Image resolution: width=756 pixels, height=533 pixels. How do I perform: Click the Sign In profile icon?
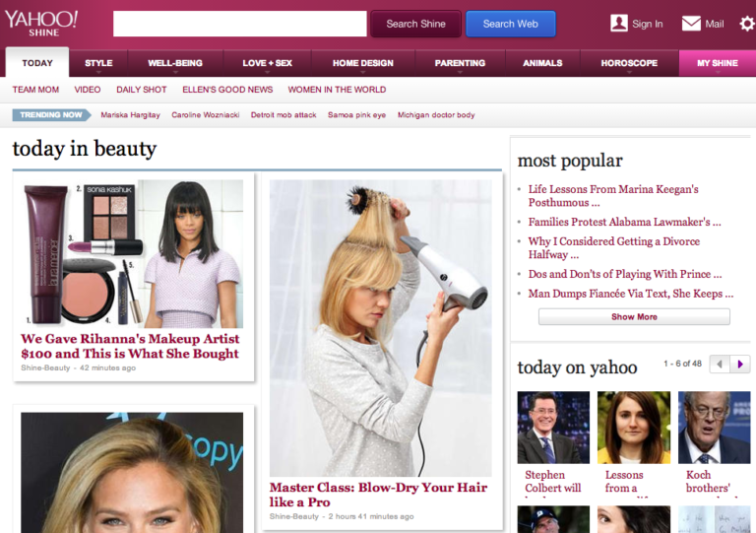pos(619,24)
